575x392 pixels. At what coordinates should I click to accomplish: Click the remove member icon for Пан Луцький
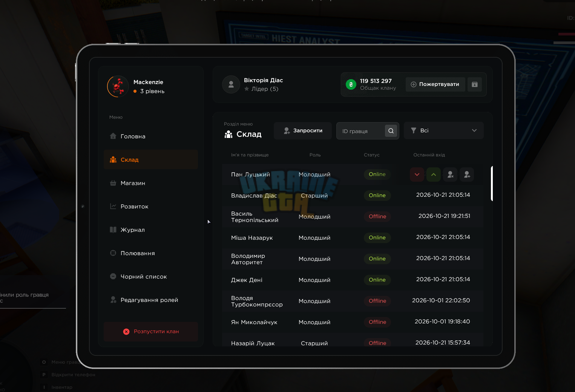[x=450, y=175]
